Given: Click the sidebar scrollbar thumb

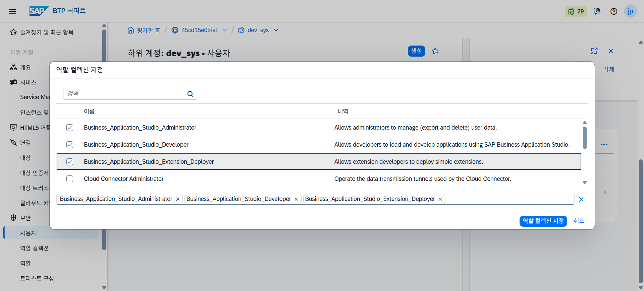Looking at the screenshot, I should point(104,139).
